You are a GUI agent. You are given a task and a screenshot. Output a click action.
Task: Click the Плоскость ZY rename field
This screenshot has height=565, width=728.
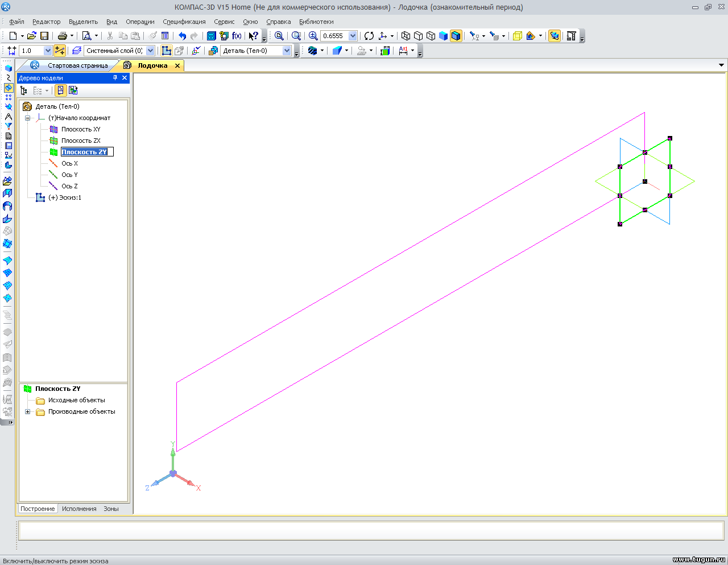pyautogui.click(x=87, y=152)
